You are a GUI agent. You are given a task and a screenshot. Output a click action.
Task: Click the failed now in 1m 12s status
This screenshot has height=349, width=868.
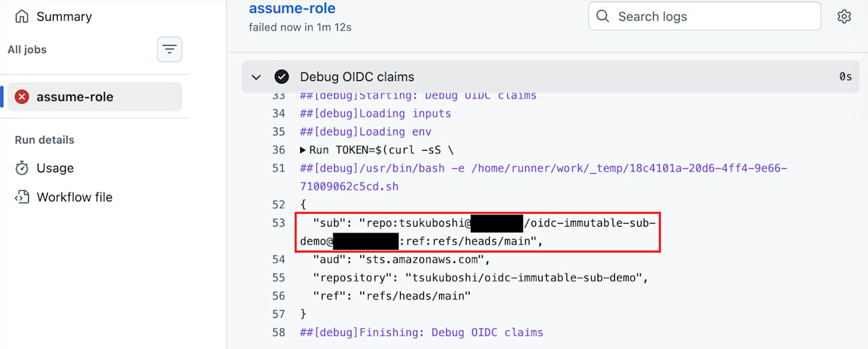(300, 28)
